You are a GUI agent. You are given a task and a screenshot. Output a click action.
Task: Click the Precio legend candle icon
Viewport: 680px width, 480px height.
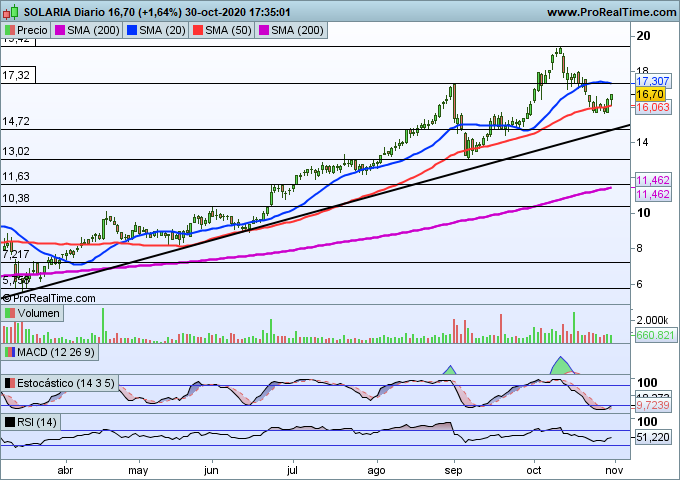(x=10, y=31)
